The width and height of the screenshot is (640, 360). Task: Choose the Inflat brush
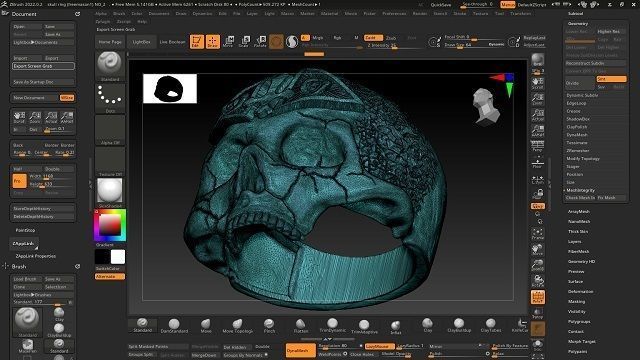tap(396, 327)
